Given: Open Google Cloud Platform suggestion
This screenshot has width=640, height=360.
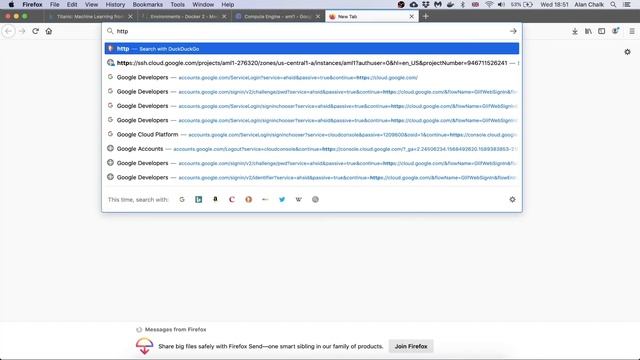Looking at the screenshot, I should click(x=312, y=134).
